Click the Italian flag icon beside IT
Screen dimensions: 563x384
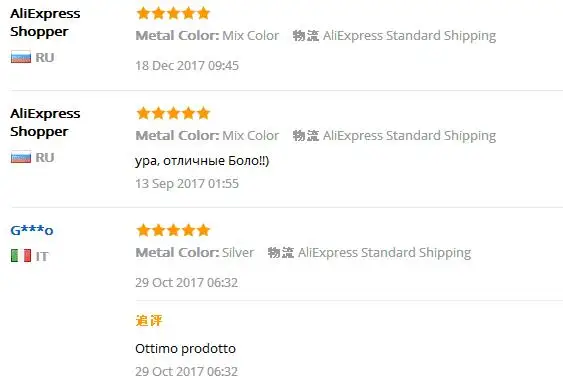click(21, 256)
